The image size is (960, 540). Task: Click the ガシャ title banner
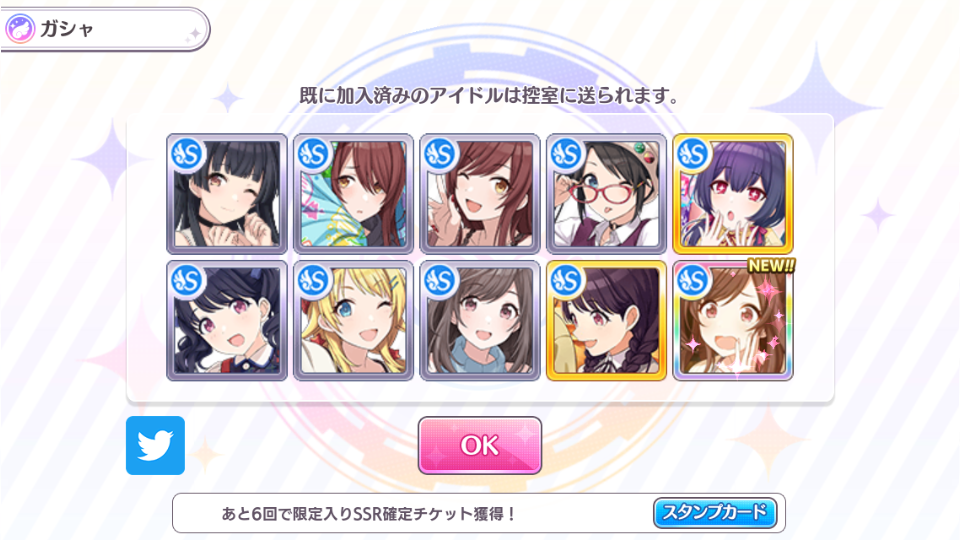point(105,29)
